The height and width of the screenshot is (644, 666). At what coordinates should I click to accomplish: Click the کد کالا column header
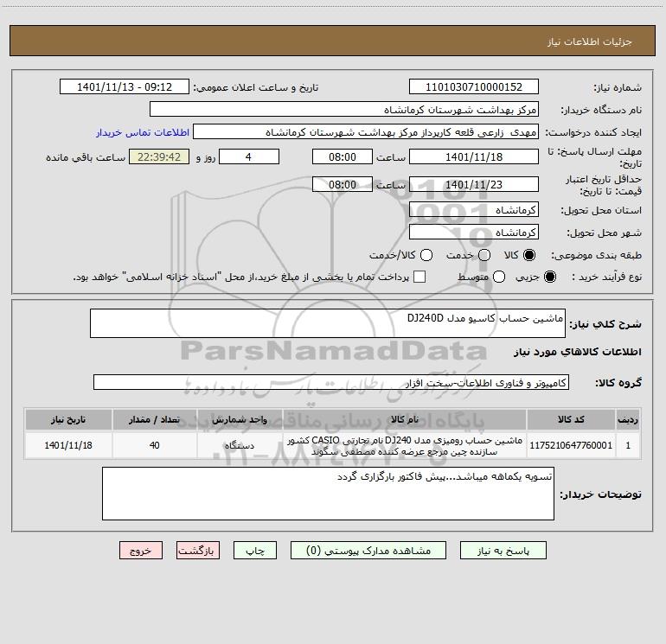pyautogui.click(x=571, y=419)
